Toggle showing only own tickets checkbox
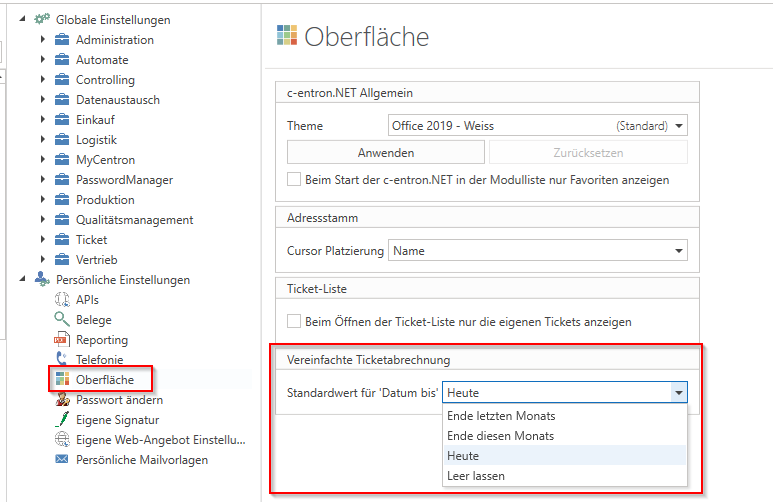Screen dimensions: 773x502 294,322
